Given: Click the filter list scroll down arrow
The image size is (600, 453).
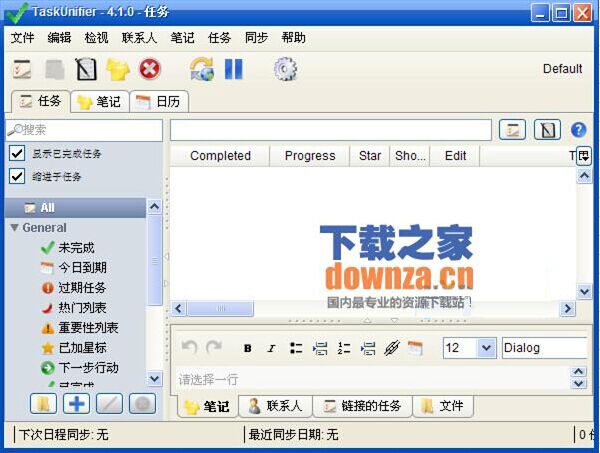Looking at the screenshot, I should tap(154, 379).
